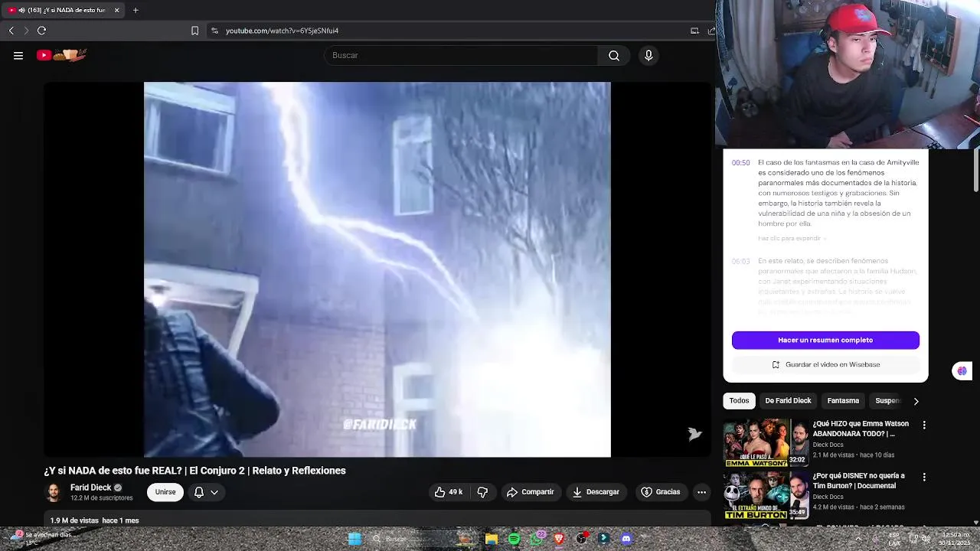
Task: Click the video title '¿Y si NADA de esto fue REAL?'
Action: pos(194,471)
